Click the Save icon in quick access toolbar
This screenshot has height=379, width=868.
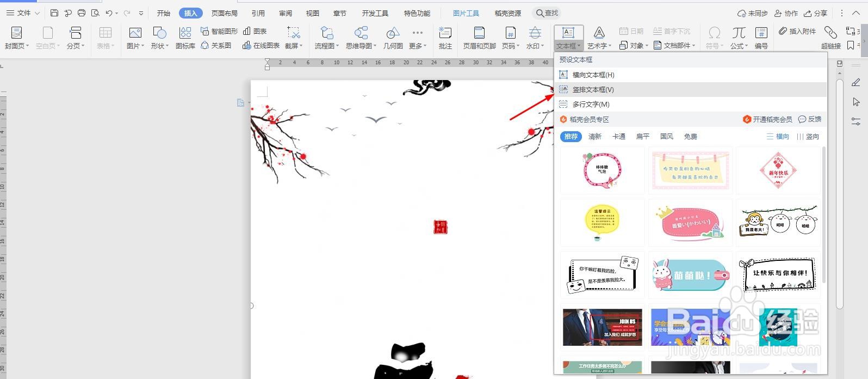pyautogui.click(x=54, y=13)
